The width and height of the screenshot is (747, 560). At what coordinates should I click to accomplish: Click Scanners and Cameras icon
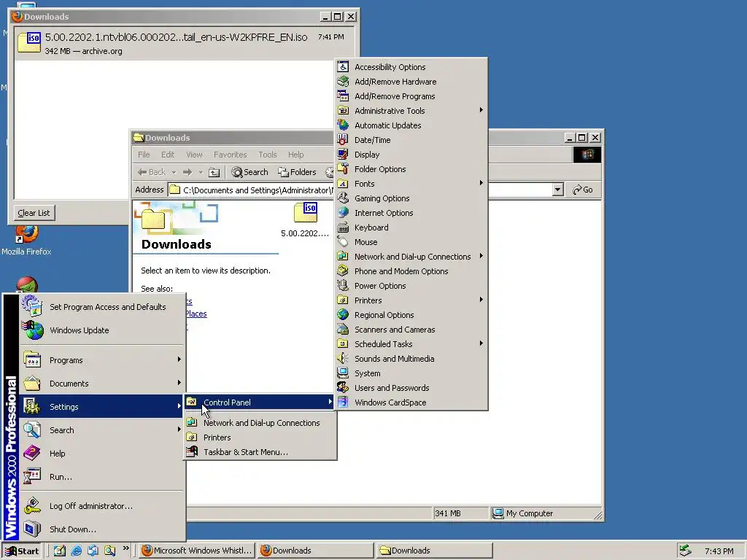click(x=343, y=329)
